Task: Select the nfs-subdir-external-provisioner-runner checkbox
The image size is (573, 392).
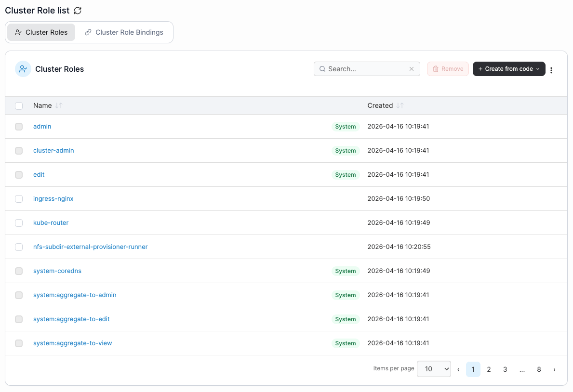Action: click(x=19, y=247)
